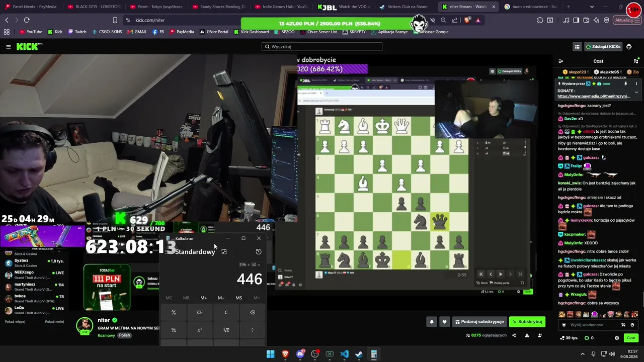Share the page using the address bar share icon
644x362 pixels.
[x=455, y=20]
